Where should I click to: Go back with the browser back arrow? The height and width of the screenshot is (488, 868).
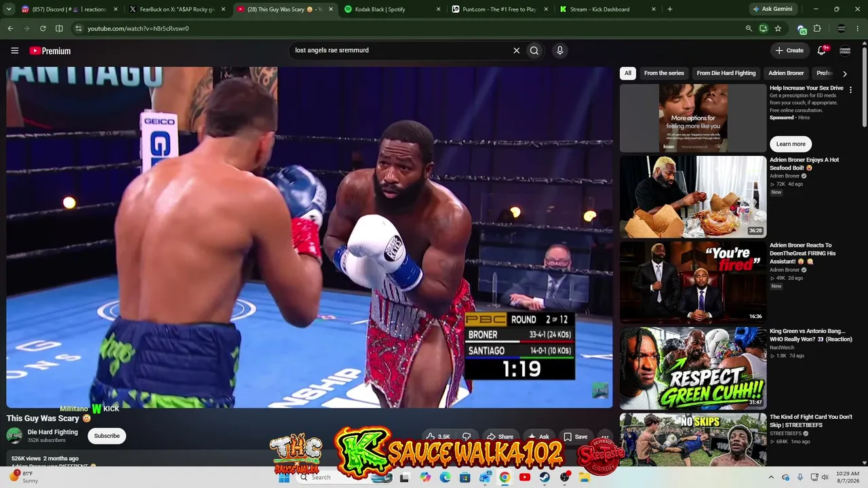[10, 28]
